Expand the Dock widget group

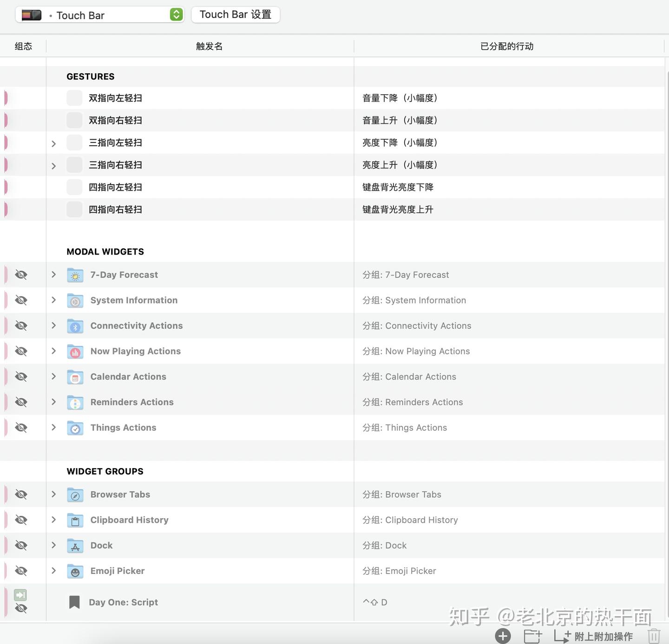pos(53,546)
